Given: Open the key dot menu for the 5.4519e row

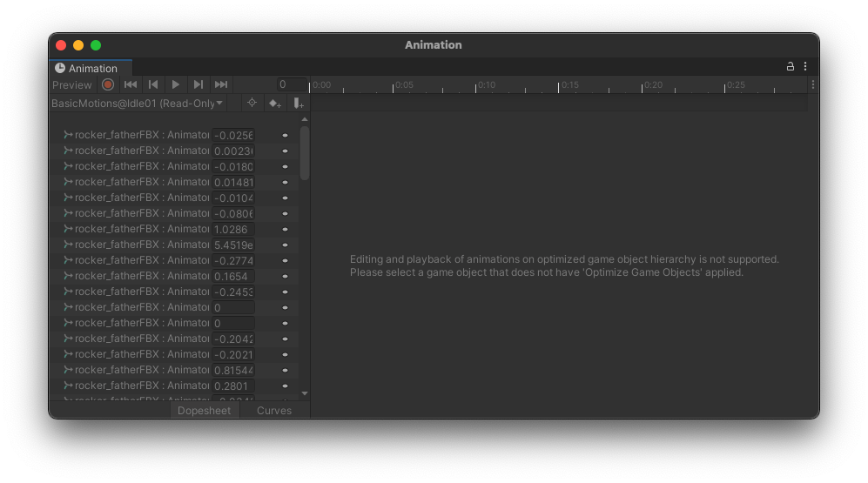Looking at the screenshot, I should (285, 245).
